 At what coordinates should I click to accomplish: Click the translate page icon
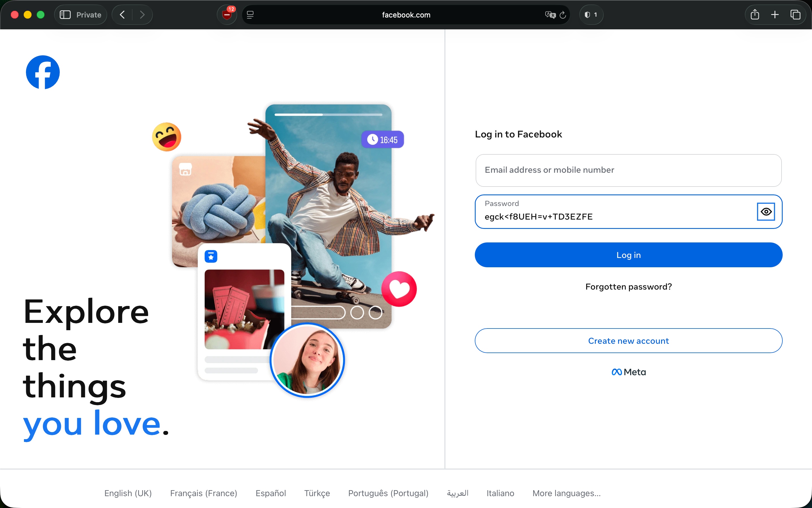tap(550, 15)
